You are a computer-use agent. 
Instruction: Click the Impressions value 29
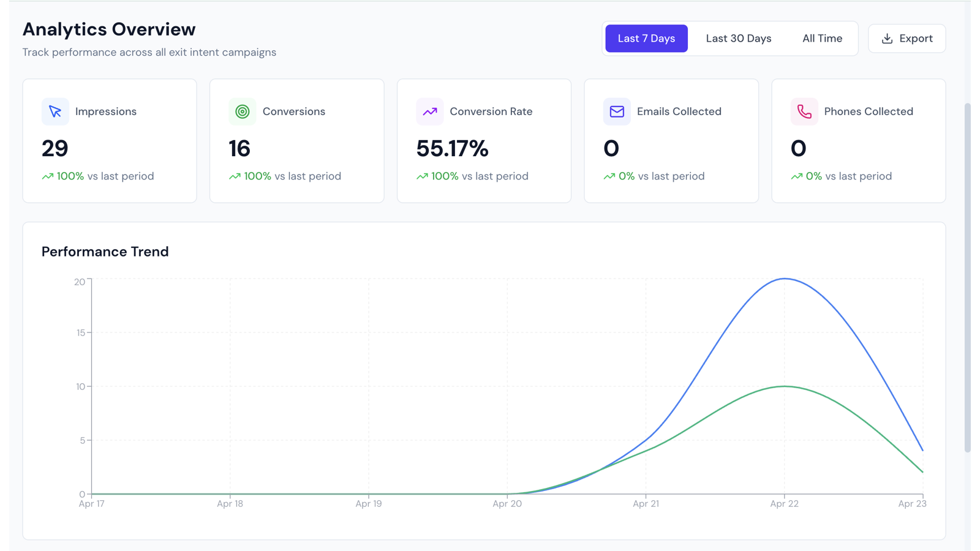click(x=55, y=148)
